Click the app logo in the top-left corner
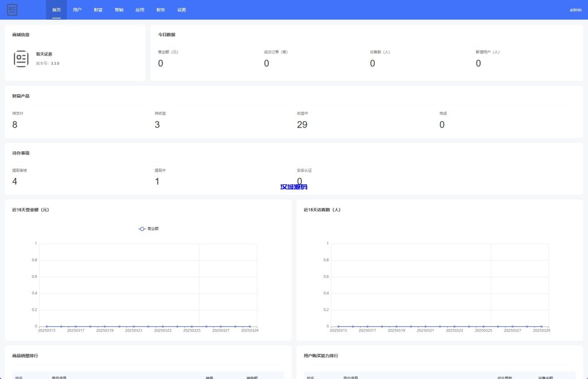The image size is (588, 379). tap(12, 10)
